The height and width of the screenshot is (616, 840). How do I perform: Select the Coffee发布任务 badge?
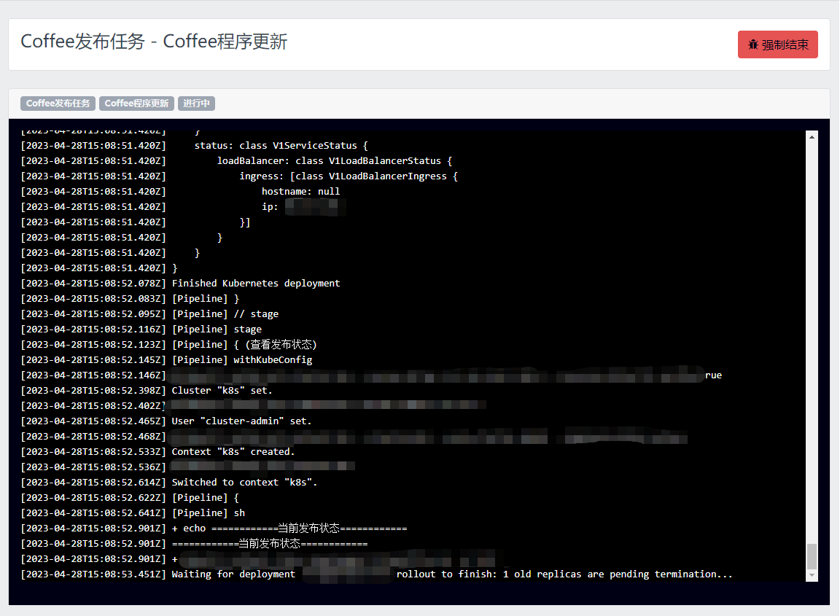[x=58, y=104]
